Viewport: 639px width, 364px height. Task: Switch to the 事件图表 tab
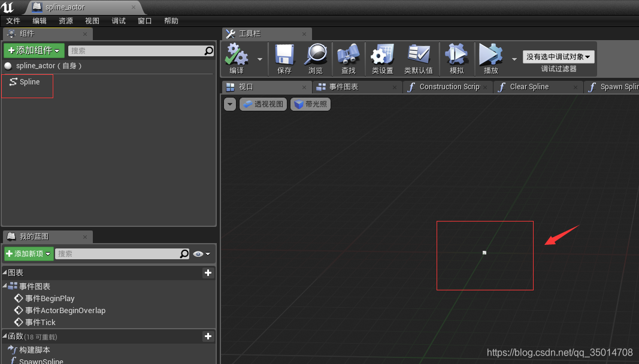357,87
